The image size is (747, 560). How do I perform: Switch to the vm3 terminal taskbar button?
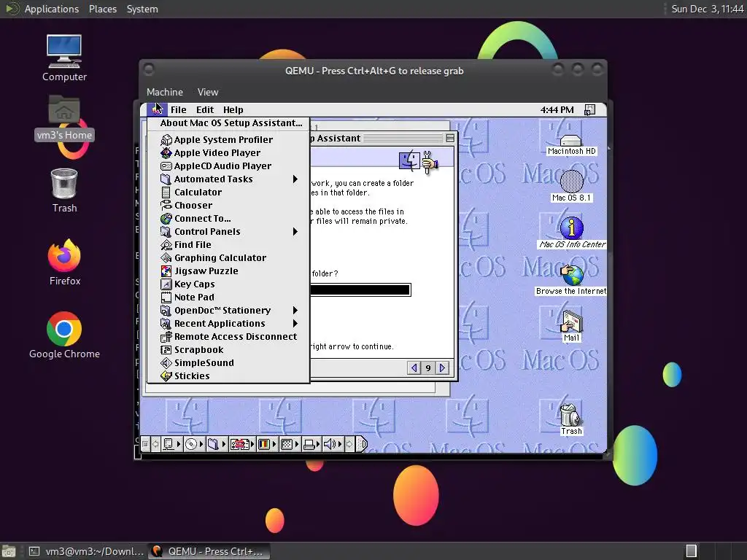86,551
